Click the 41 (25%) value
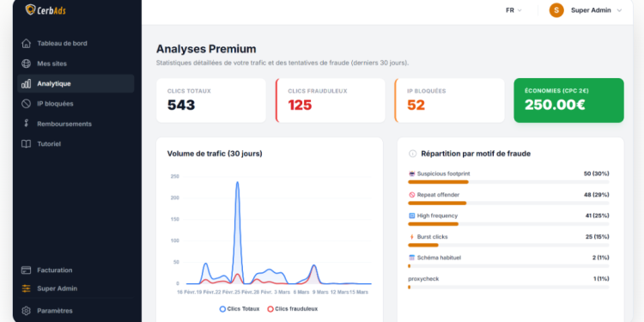 597,216
